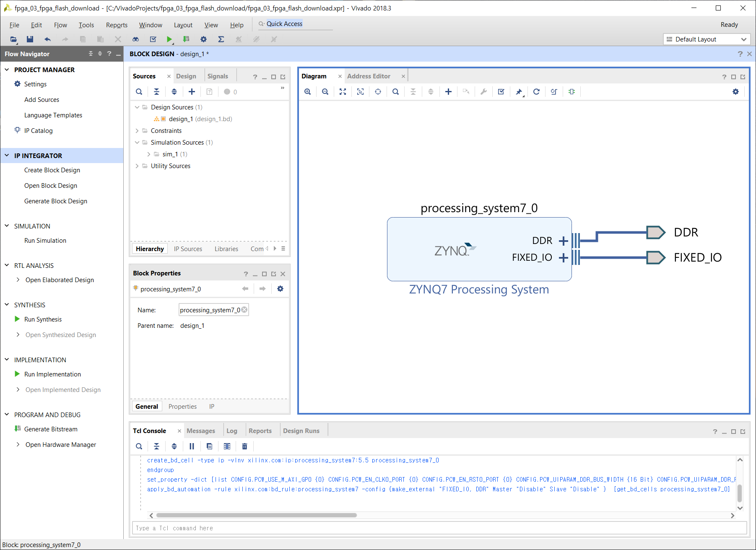Click Generate Bitstream
Screen dimensions: 756x550
coord(51,429)
